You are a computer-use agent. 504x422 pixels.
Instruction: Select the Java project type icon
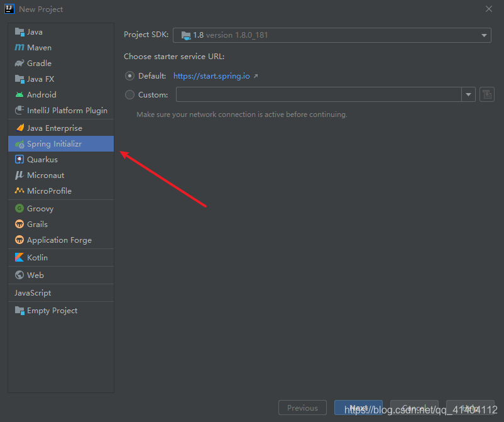click(x=19, y=32)
